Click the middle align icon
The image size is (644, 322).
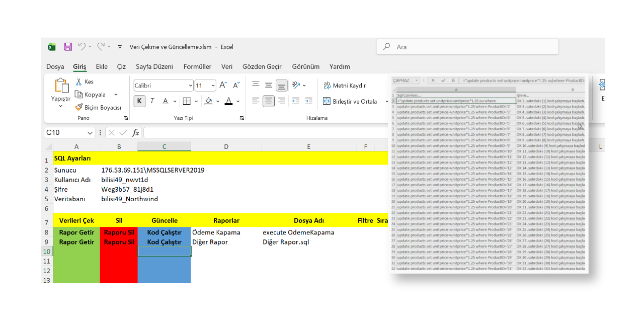269,85
